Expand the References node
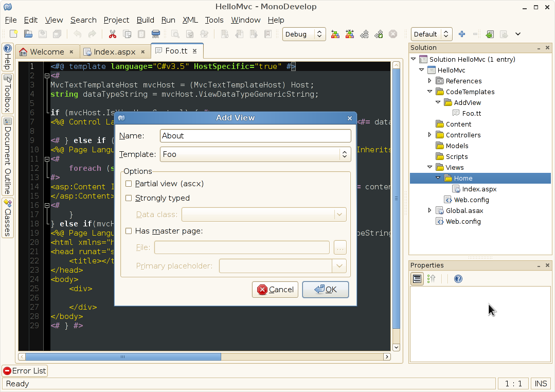The height and width of the screenshot is (392, 555). point(429,81)
